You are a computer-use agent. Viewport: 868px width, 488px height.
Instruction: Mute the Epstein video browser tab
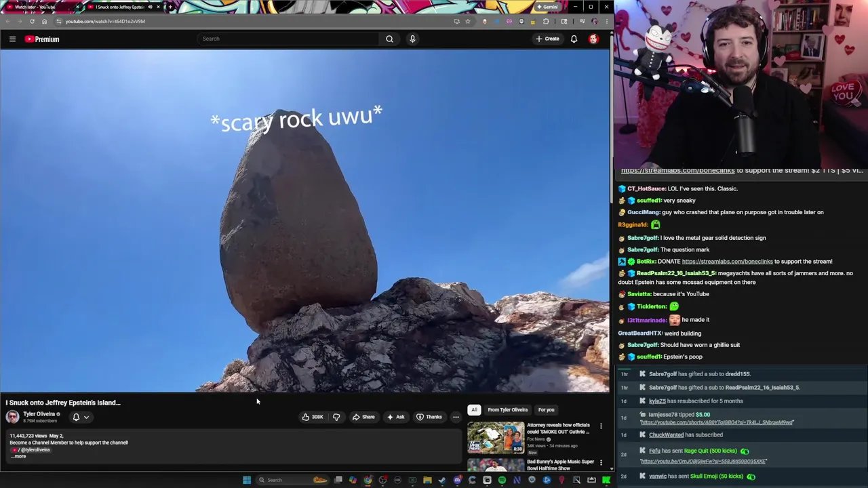point(150,7)
